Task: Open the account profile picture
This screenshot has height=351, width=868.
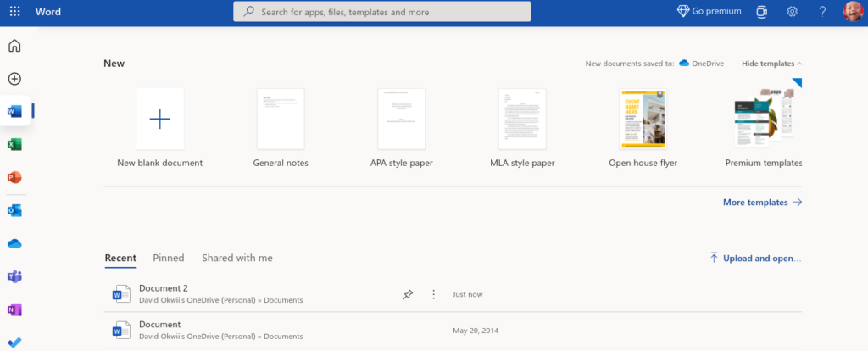Action: click(x=853, y=12)
